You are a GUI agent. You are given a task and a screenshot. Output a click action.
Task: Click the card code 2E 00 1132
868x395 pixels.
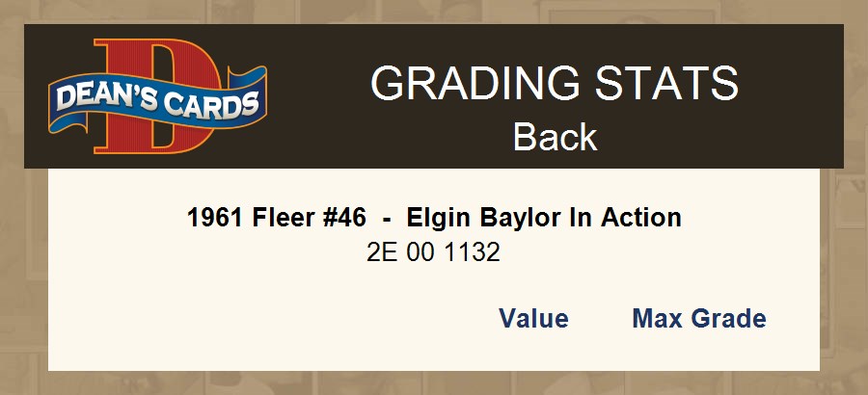(x=434, y=253)
